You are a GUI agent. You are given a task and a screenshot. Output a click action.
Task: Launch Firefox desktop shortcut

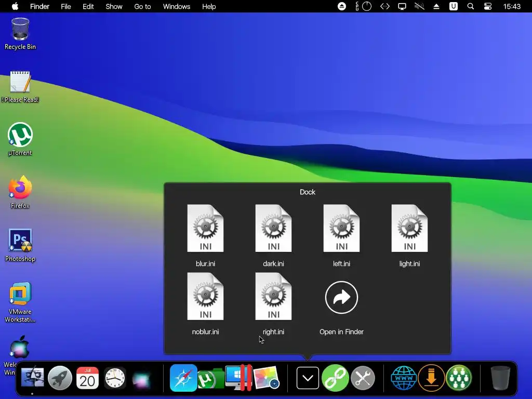coord(20,187)
